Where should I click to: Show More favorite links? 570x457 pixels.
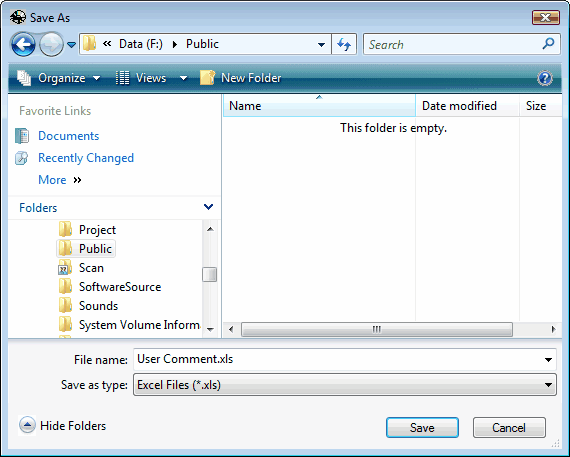coord(60,180)
